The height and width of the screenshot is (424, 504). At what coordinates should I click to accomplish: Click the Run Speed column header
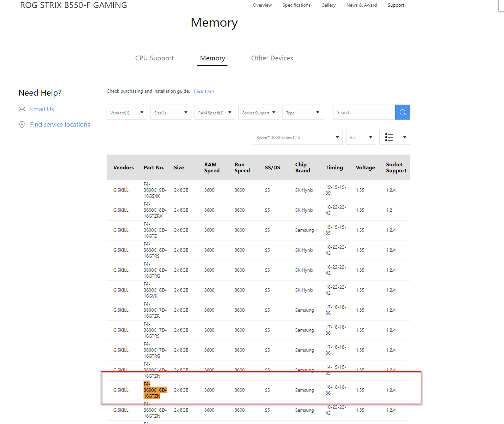[242, 167]
